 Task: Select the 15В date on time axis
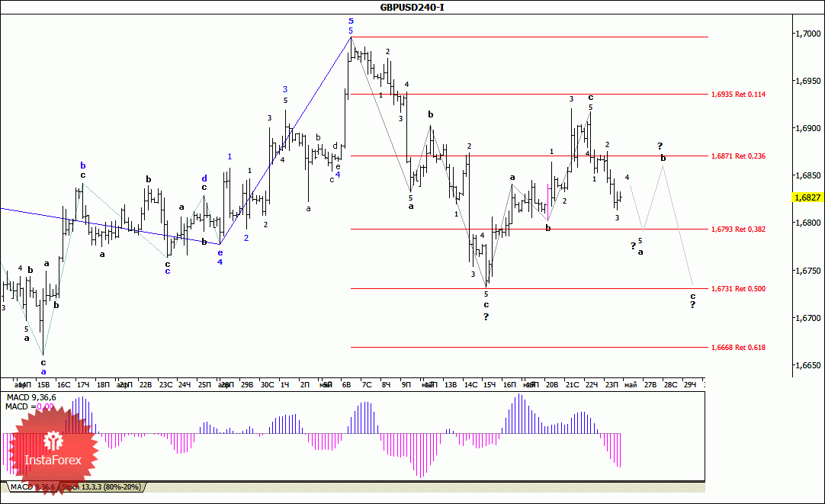coord(43,384)
